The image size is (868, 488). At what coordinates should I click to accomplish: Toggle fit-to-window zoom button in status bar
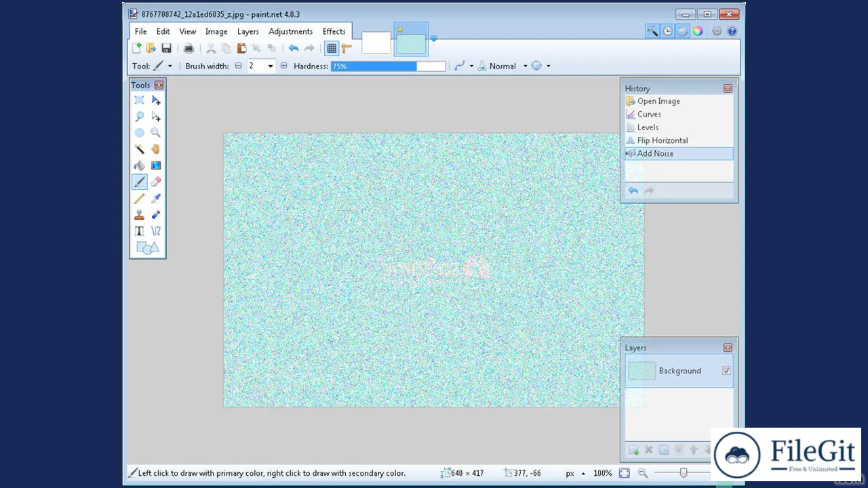pos(625,473)
